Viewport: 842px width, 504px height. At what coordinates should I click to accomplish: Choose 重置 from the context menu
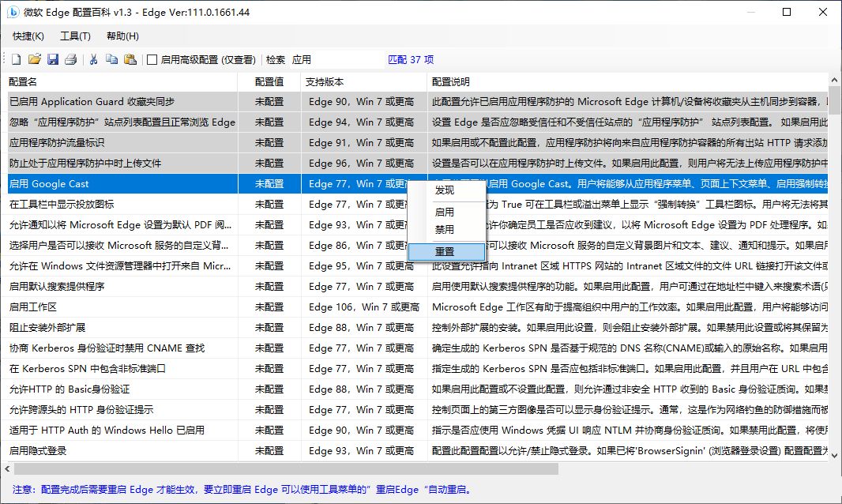(444, 251)
